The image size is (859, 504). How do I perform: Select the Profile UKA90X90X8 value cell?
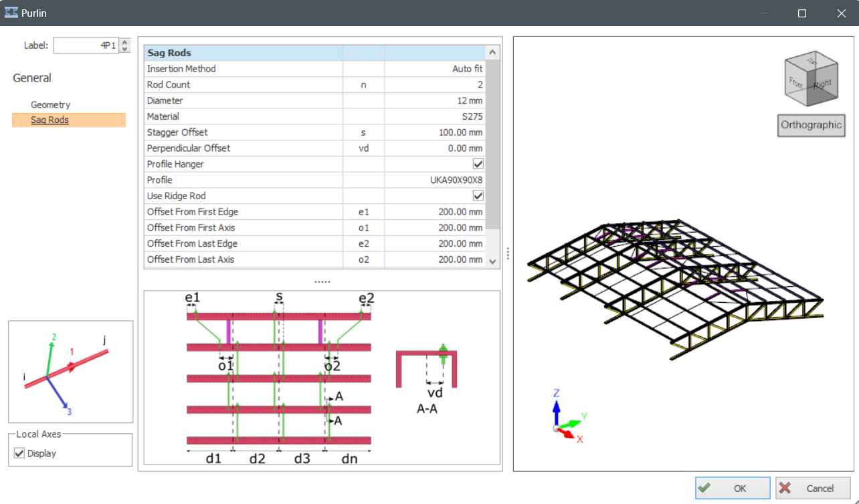click(x=434, y=180)
